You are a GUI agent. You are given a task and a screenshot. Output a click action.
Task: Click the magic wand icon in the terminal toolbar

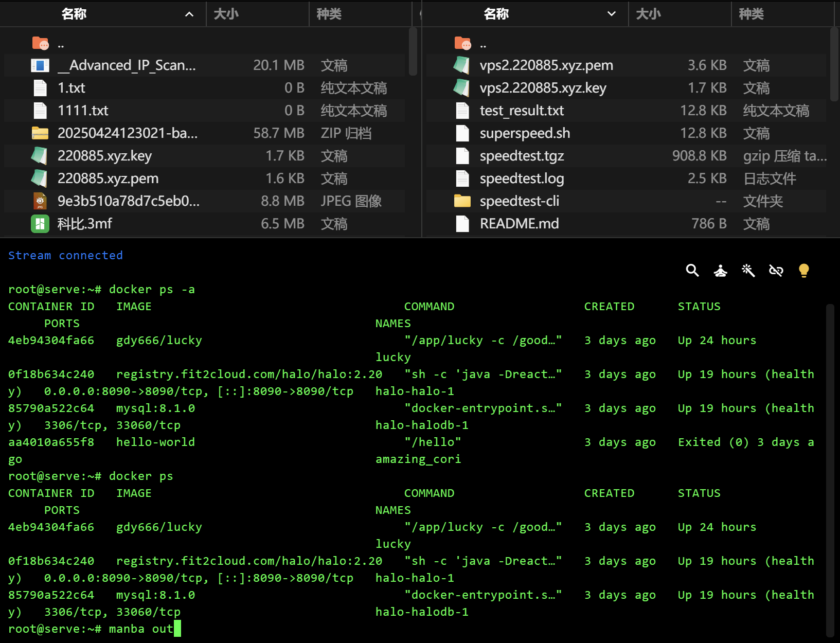748,271
